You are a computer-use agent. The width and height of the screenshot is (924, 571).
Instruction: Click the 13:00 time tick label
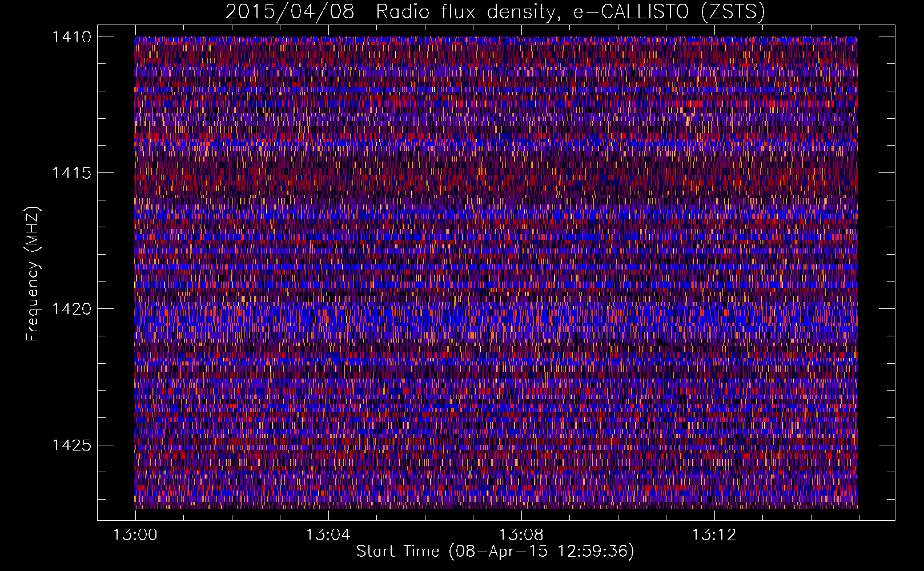coord(135,535)
